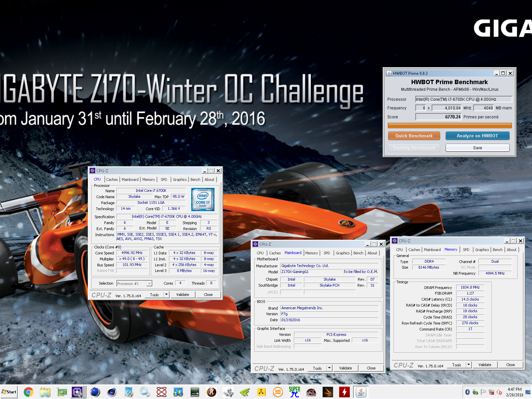Click Save in HWBOT Prime

coord(477,148)
